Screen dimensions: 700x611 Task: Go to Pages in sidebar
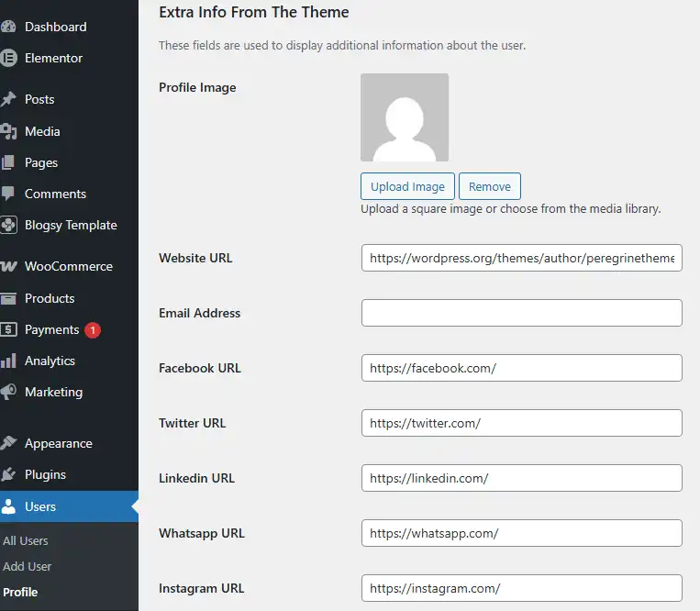(41, 162)
